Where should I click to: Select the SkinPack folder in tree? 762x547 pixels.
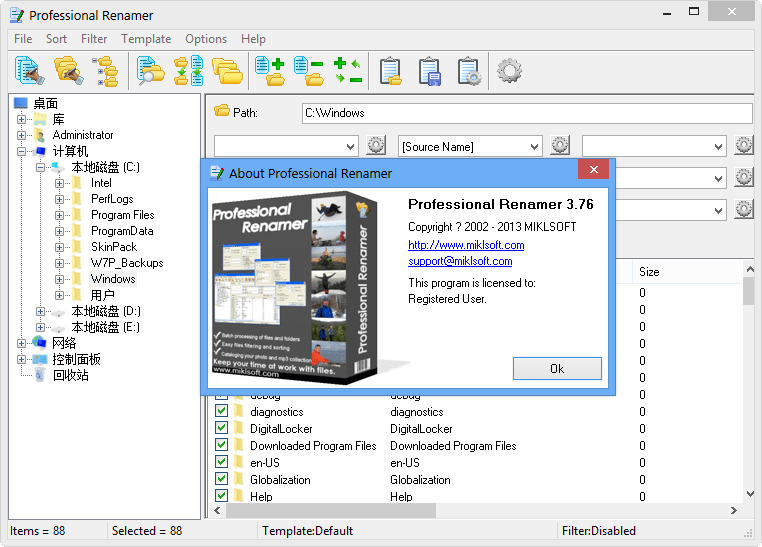[114, 247]
